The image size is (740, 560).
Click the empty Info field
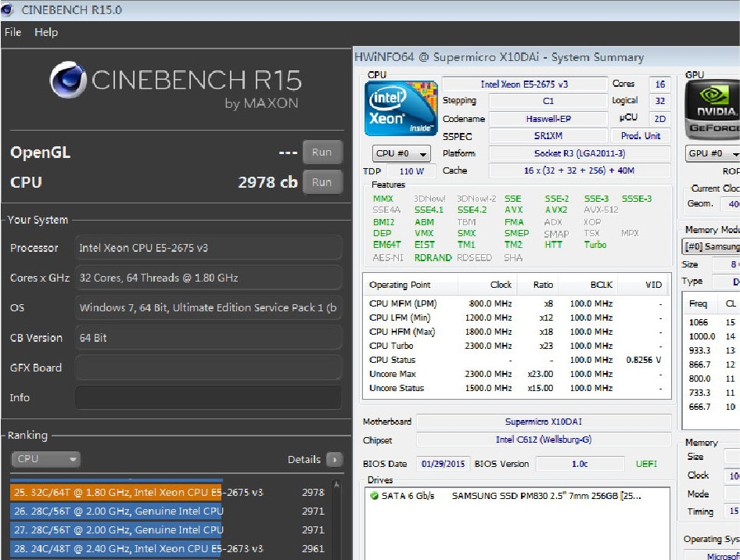208,397
